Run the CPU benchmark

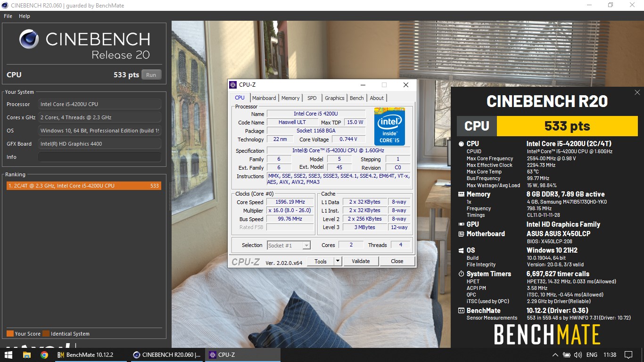click(151, 75)
